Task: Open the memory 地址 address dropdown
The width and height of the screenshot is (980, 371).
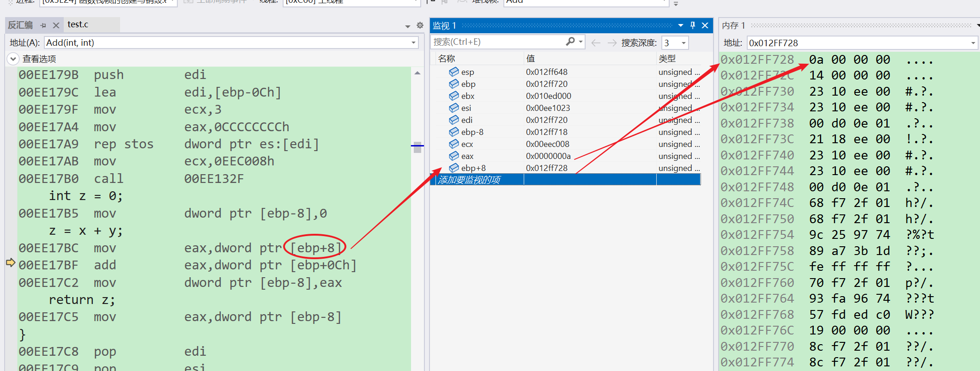Action: tap(973, 43)
